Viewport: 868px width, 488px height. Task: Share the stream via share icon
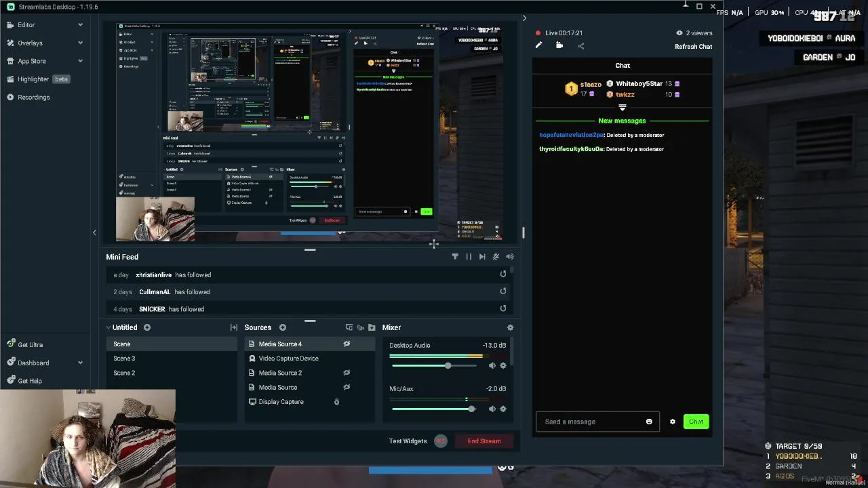(x=580, y=46)
